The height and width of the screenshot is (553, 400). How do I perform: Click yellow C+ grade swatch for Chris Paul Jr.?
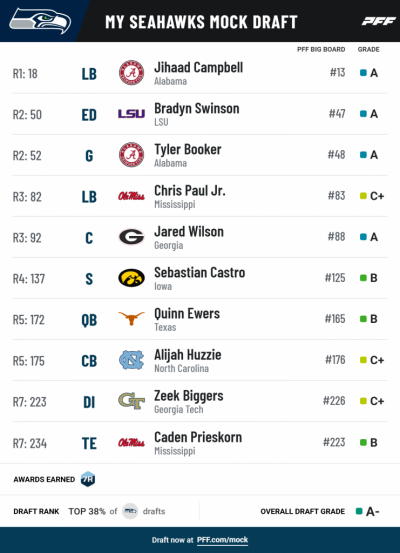[x=363, y=196]
